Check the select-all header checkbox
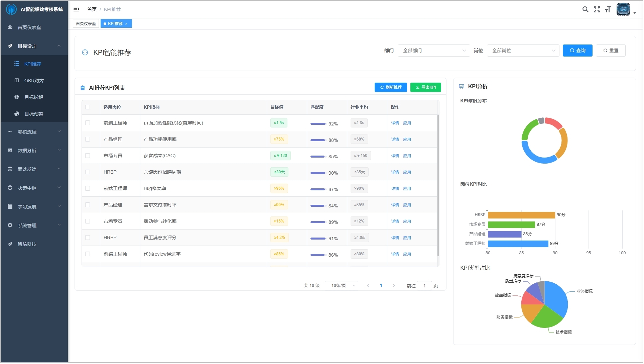This screenshot has height=364, width=644. pos(88,107)
